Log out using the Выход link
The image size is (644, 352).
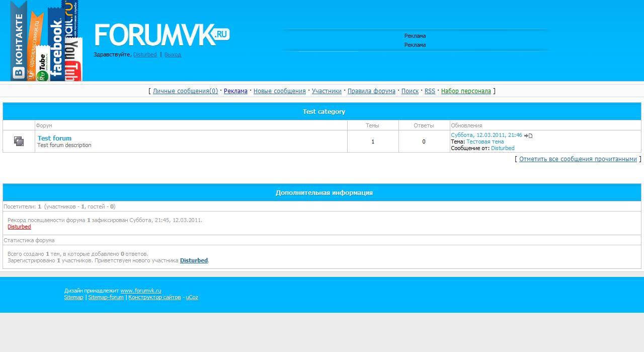173,54
